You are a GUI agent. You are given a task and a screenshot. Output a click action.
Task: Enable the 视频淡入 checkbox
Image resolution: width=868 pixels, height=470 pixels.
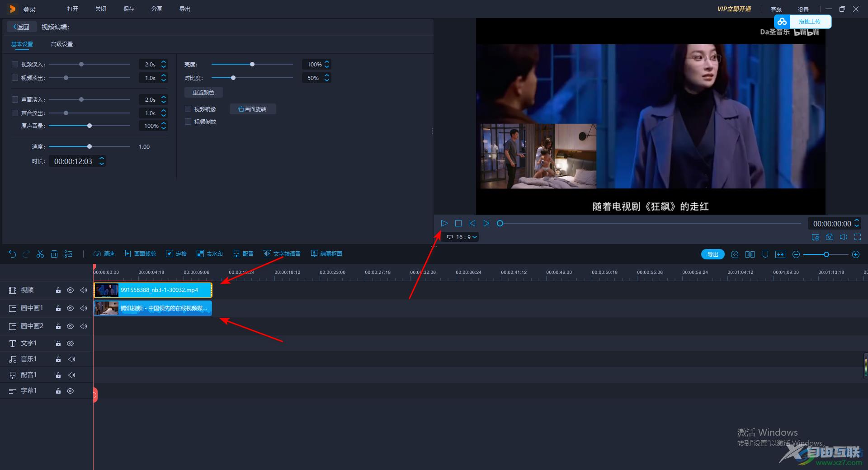tap(15, 64)
